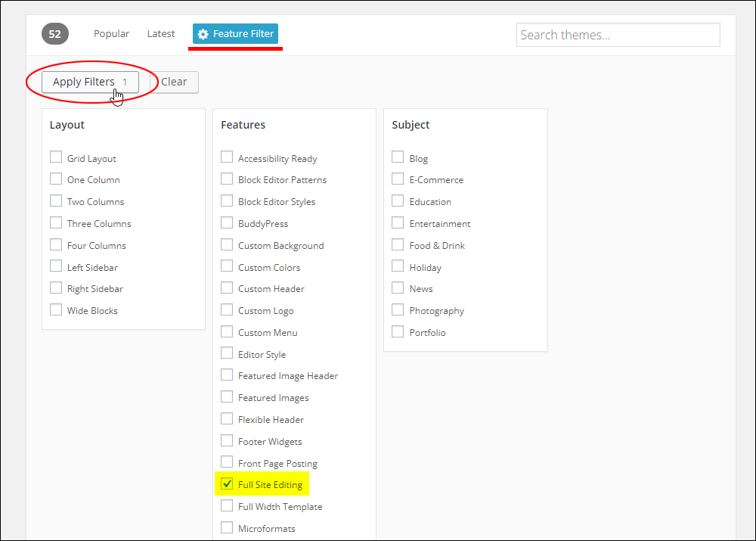This screenshot has width=756, height=541.
Task: Select the Three Columns layout option
Action: [56, 222]
